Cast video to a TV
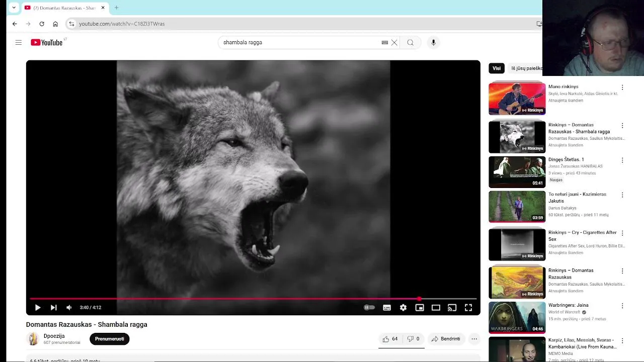This screenshot has height=362, width=644. 452,308
